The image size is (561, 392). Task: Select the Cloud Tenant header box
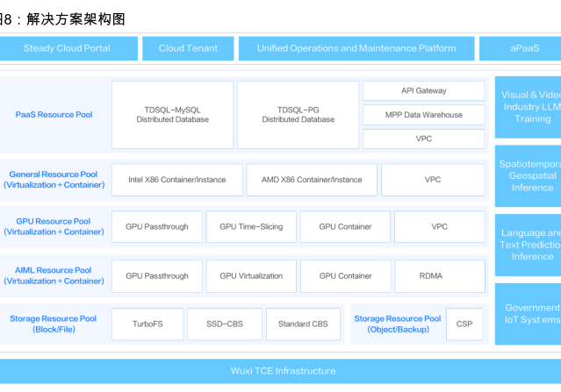click(x=188, y=48)
